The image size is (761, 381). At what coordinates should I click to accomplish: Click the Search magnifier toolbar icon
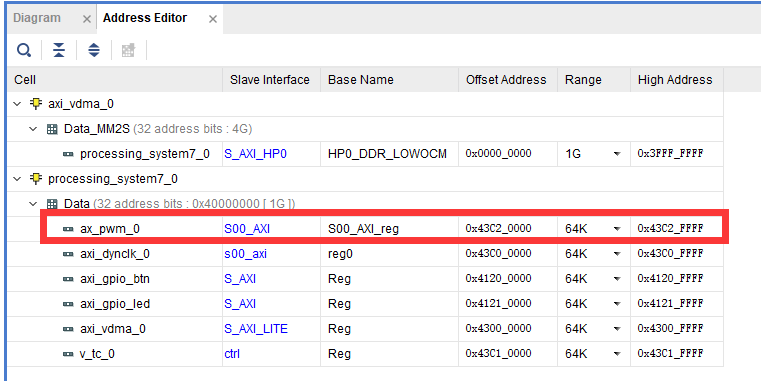pyautogui.click(x=24, y=50)
